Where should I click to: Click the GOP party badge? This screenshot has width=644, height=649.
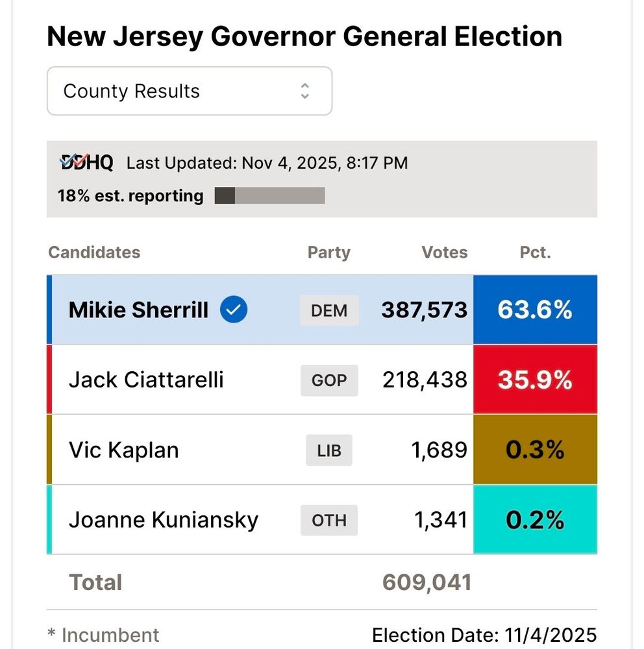[x=329, y=380]
